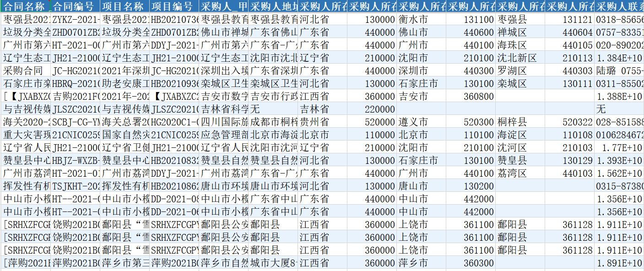Screen dimensions: 644x271
Task: Click the cell with code 360800
Action: pos(471,97)
